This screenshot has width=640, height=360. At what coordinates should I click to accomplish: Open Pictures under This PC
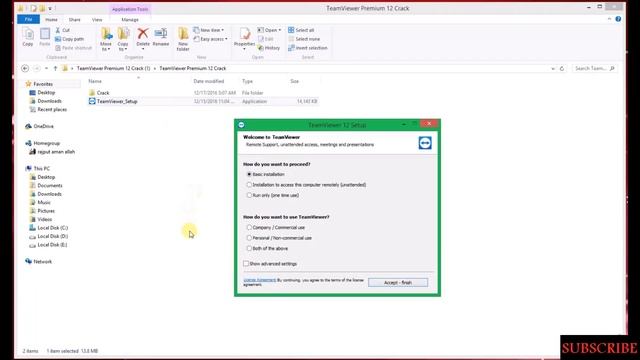46,211
